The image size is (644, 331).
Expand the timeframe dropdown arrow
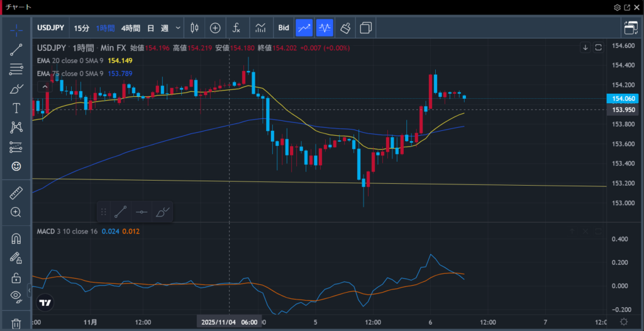[179, 28]
